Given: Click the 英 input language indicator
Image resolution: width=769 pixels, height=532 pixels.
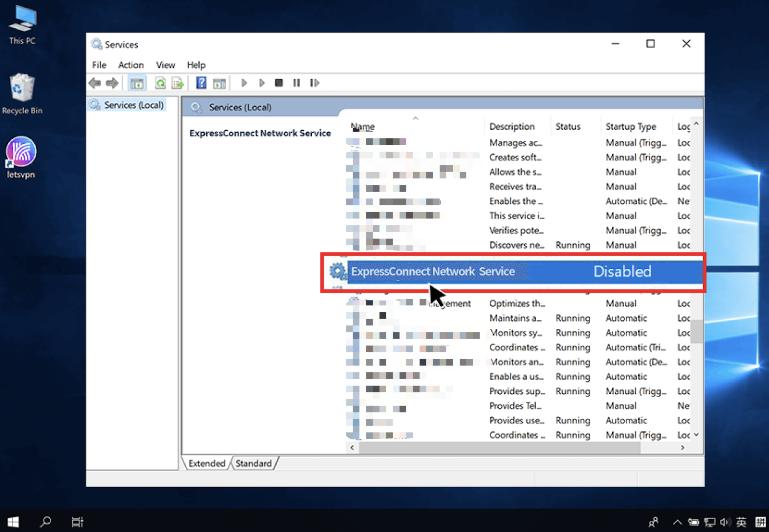Looking at the screenshot, I should coord(741,522).
